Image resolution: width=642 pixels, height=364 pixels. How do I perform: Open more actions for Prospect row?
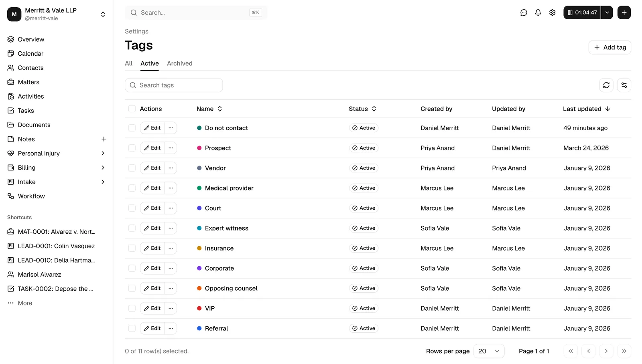(x=171, y=148)
